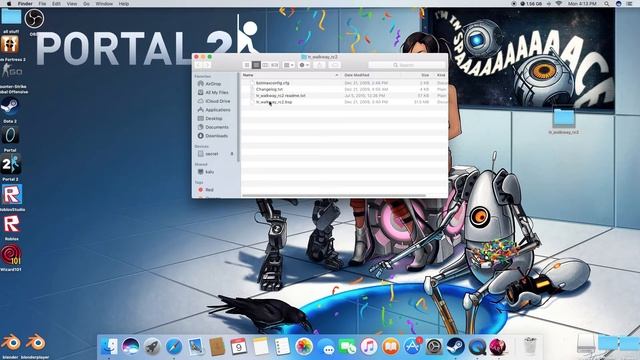Open iTunes from the Dock
640x360 pixels.
(369, 347)
